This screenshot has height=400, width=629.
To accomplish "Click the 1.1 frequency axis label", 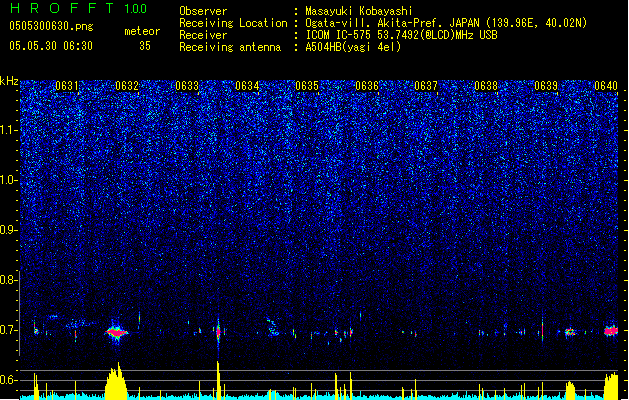I will 8,130.
